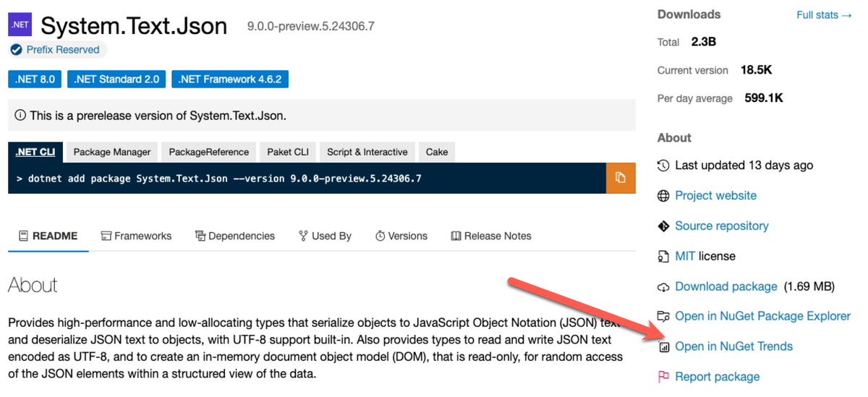The height and width of the screenshot is (397, 868).
Task: Open the Source repository link
Action: pos(722,226)
